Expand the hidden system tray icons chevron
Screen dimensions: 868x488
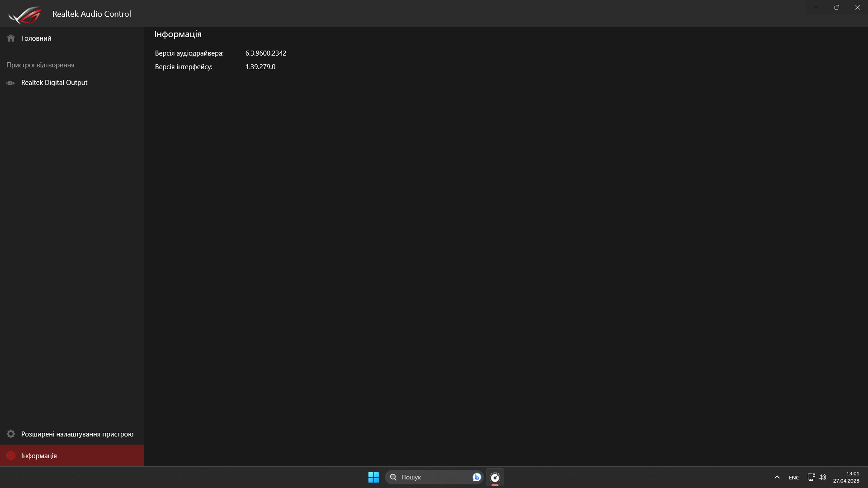pyautogui.click(x=777, y=477)
